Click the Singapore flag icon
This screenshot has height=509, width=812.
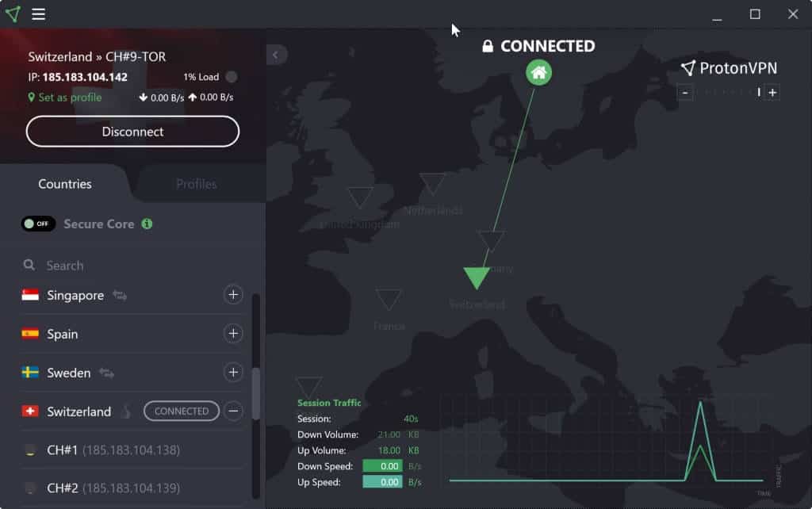point(31,294)
